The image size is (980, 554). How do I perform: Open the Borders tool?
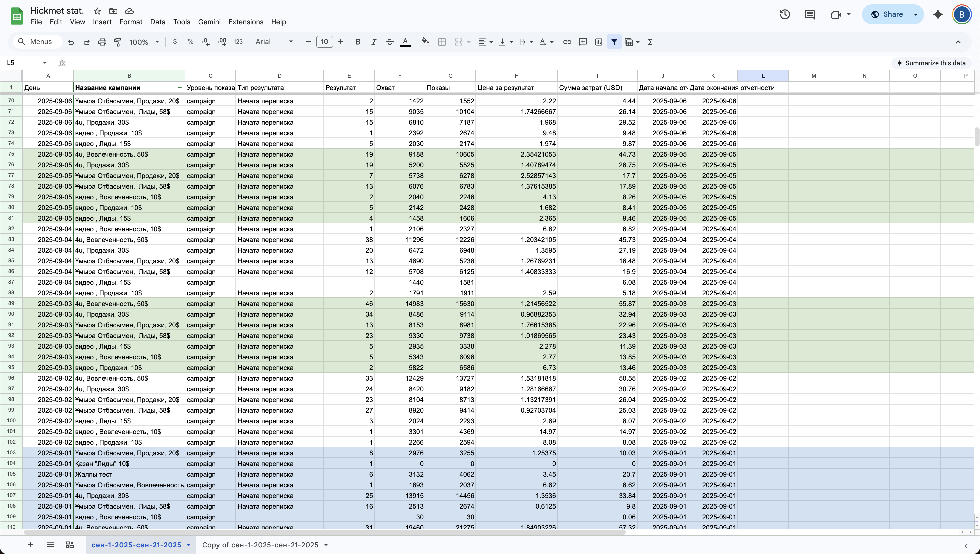pyautogui.click(x=442, y=42)
